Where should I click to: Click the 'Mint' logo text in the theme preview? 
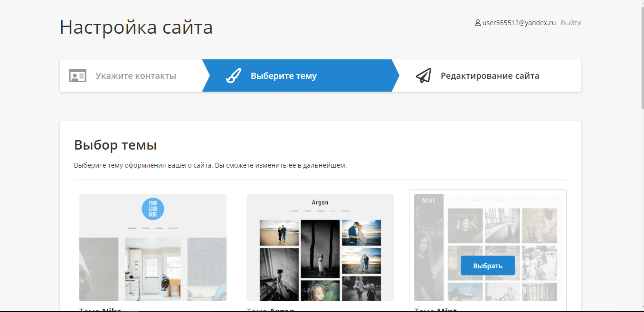point(428,200)
